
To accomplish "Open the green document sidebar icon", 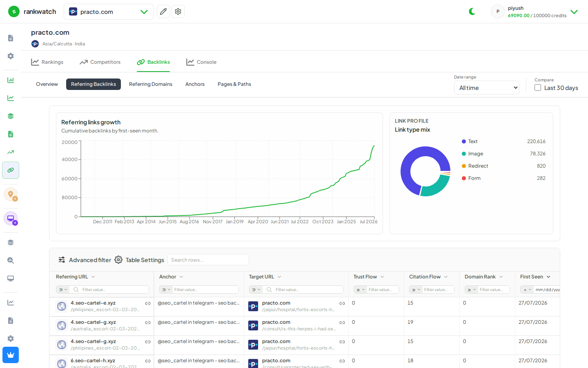I will click(x=11, y=134).
